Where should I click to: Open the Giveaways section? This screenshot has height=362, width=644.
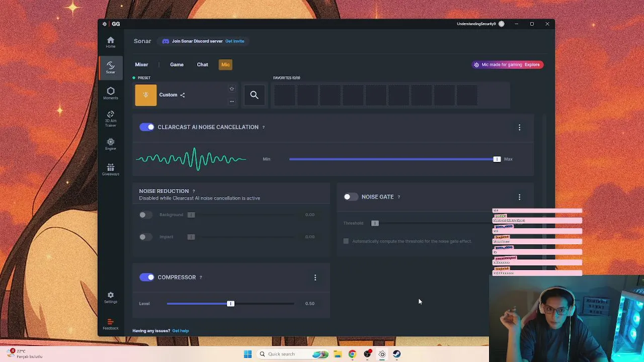click(x=110, y=169)
